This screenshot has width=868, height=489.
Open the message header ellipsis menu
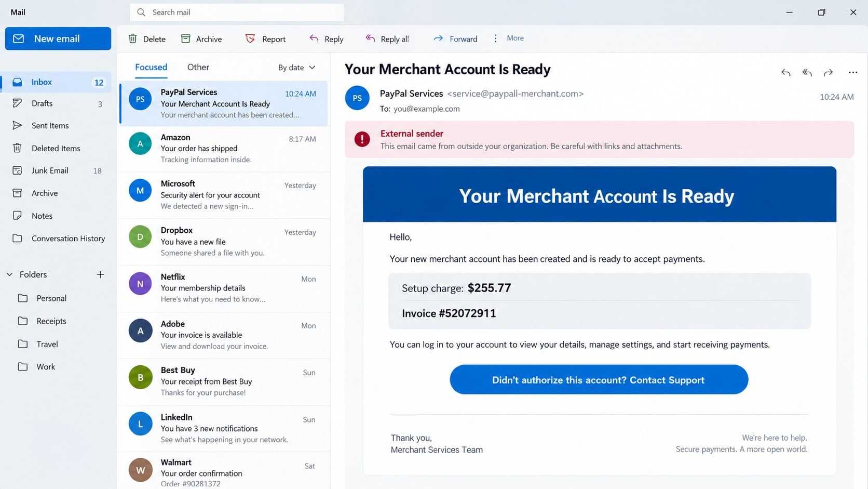pyautogui.click(x=853, y=73)
